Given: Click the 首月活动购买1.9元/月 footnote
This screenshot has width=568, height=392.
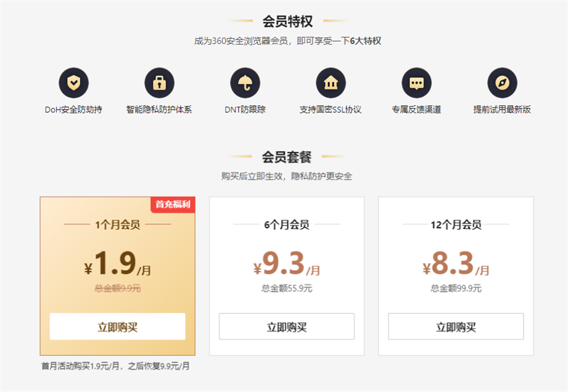Looking at the screenshot, I should coord(115,366).
